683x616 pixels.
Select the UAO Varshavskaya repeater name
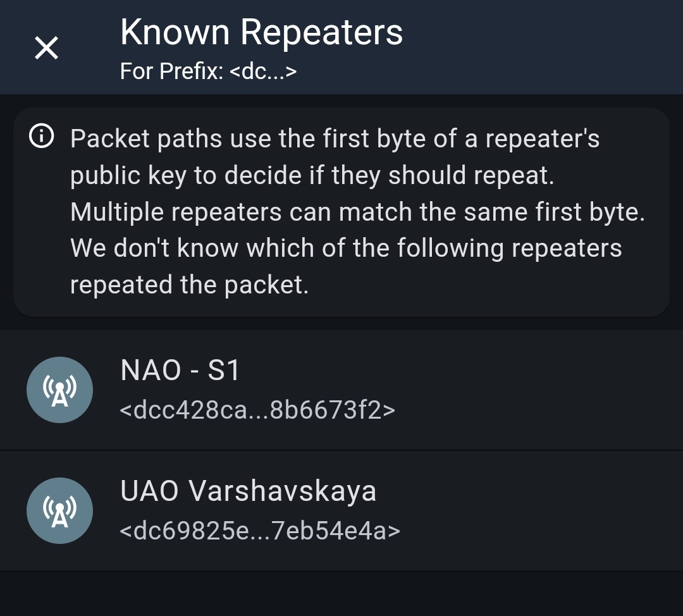(x=248, y=491)
